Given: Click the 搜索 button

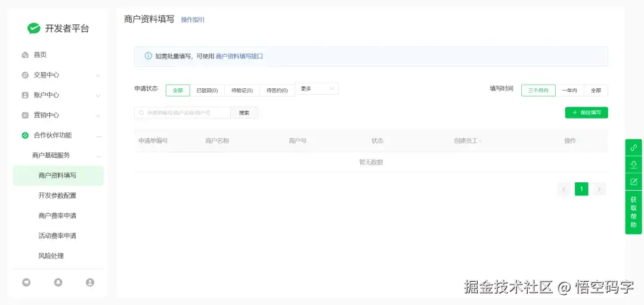Looking at the screenshot, I should click(x=244, y=113).
